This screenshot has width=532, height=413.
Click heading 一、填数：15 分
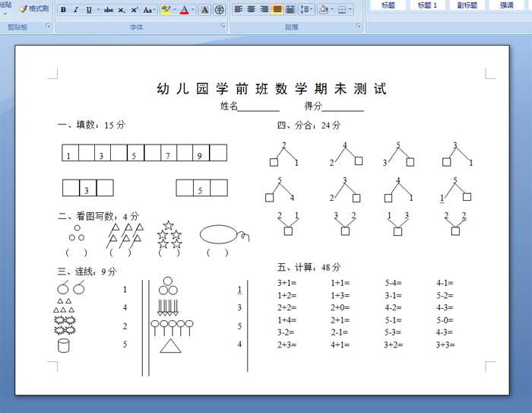coord(91,125)
